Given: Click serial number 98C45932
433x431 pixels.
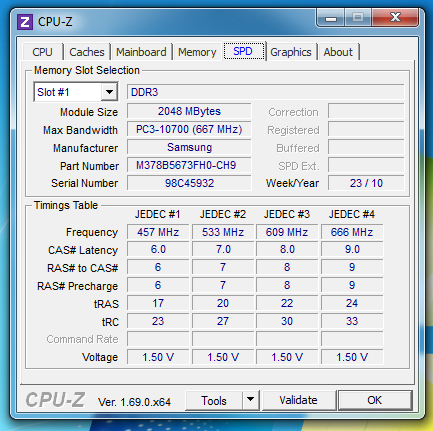Looking at the screenshot, I should pyautogui.click(x=189, y=183).
